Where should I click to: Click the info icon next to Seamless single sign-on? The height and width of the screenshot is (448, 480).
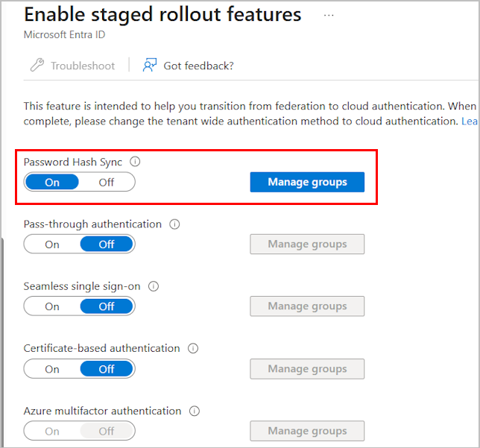154,286
